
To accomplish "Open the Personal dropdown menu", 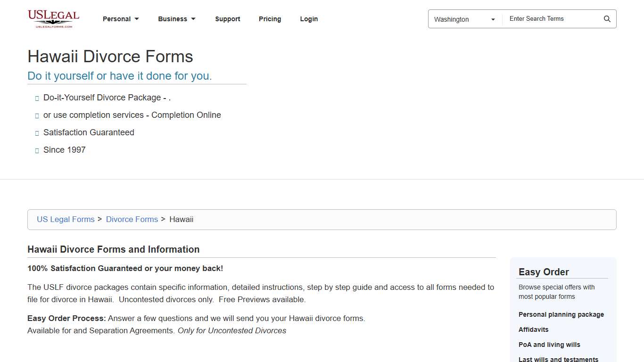I will 121,19.
